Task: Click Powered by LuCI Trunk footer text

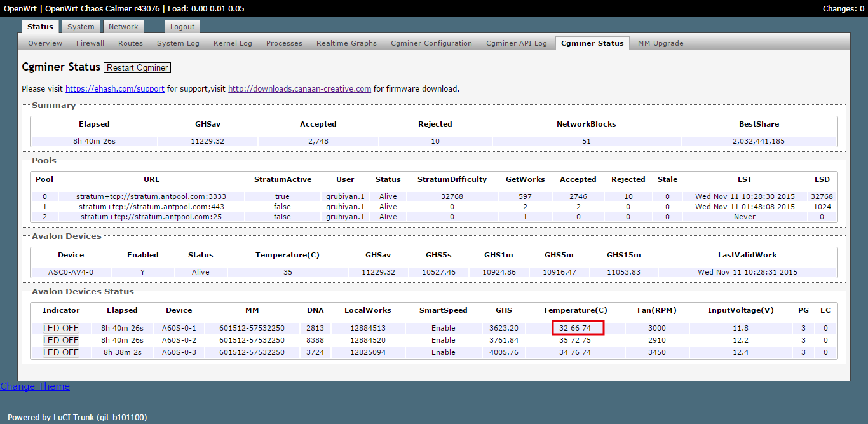Action: pos(78,417)
